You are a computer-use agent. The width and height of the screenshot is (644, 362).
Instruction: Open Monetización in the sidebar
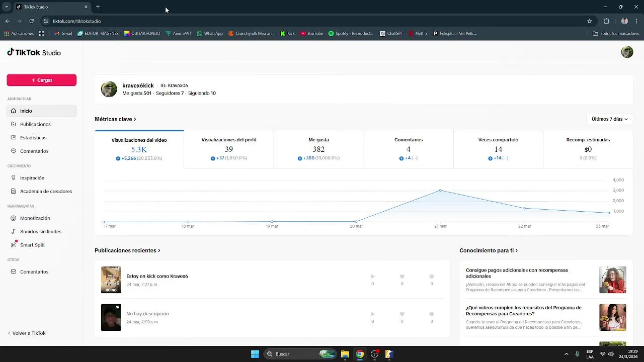click(x=41, y=218)
